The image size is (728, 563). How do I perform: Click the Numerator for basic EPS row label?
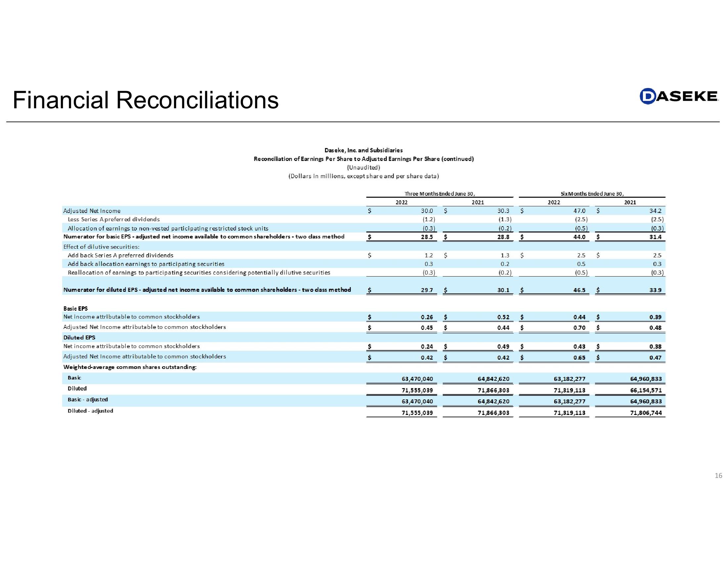click(x=204, y=236)
